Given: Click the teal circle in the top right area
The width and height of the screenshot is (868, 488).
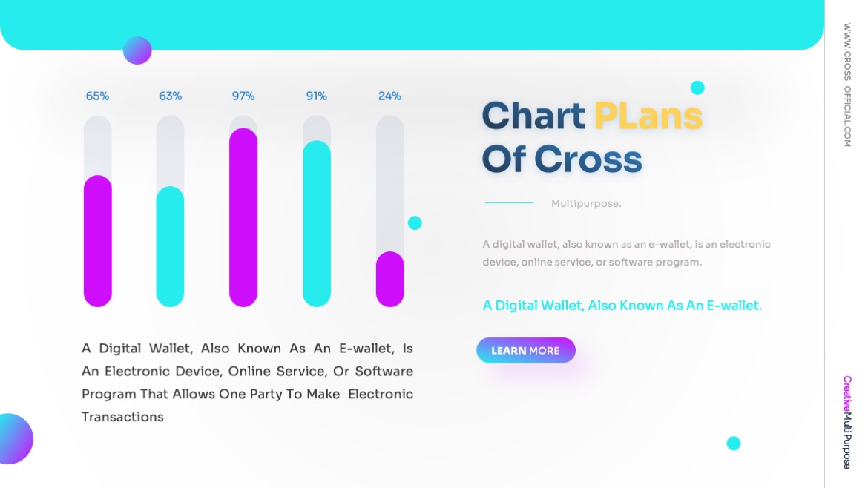Looking at the screenshot, I should click(x=698, y=87).
